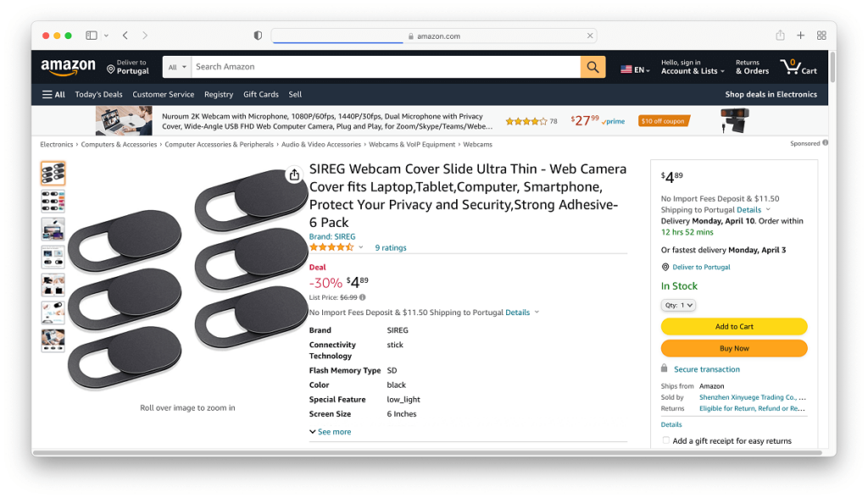Click the Add to Cart button
The width and height of the screenshot is (868, 498).
tap(734, 326)
